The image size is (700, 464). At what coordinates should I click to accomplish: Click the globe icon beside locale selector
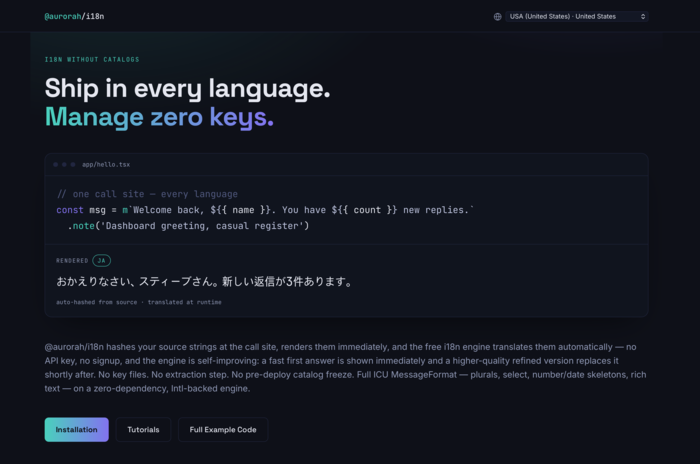pyautogui.click(x=497, y=17)
